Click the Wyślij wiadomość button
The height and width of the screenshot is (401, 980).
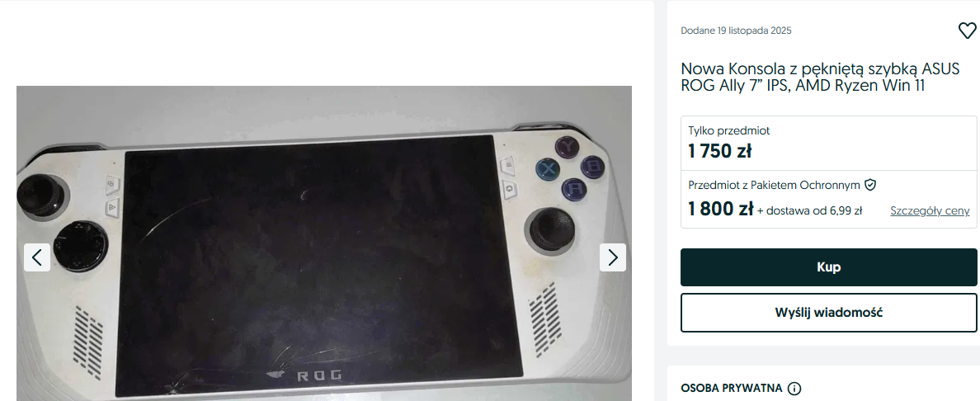click(x=828, y=312)
